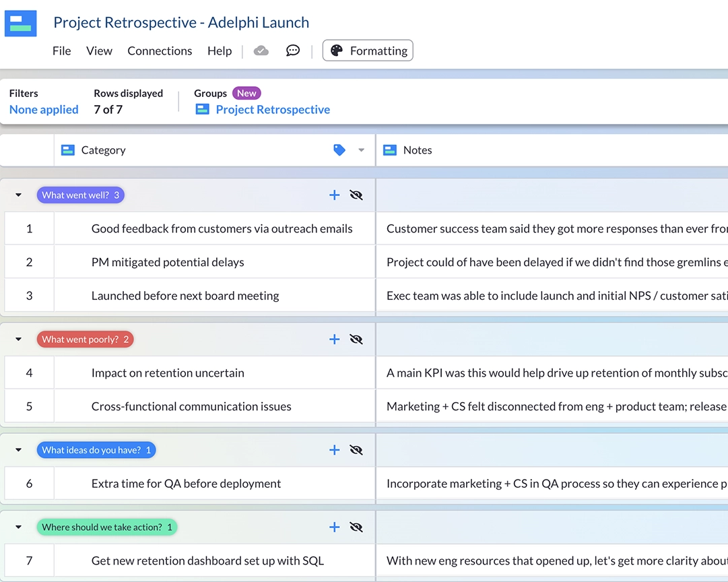Open the View menu
728x582 pixels.
click(100, 51)
